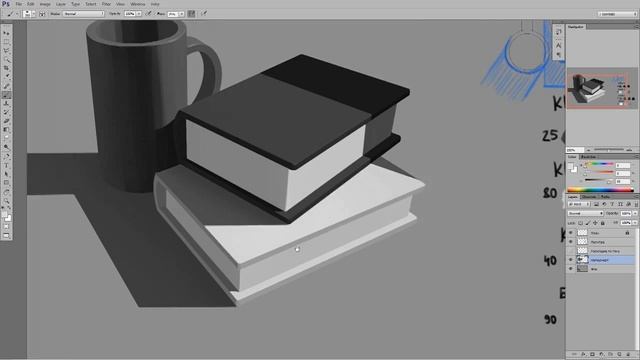Open layer filter Kind dropdown
Screen dimensions: 640x360
[579, 204]
